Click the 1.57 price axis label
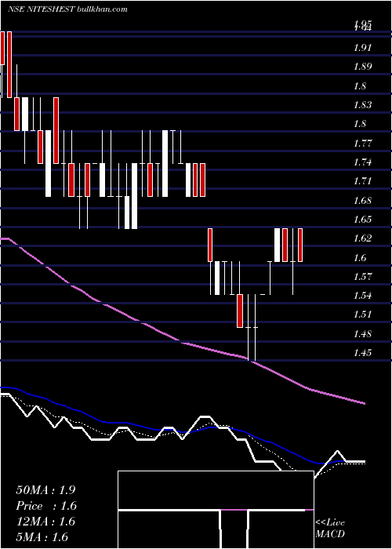The image size is (392, 549). click(362, 277)
